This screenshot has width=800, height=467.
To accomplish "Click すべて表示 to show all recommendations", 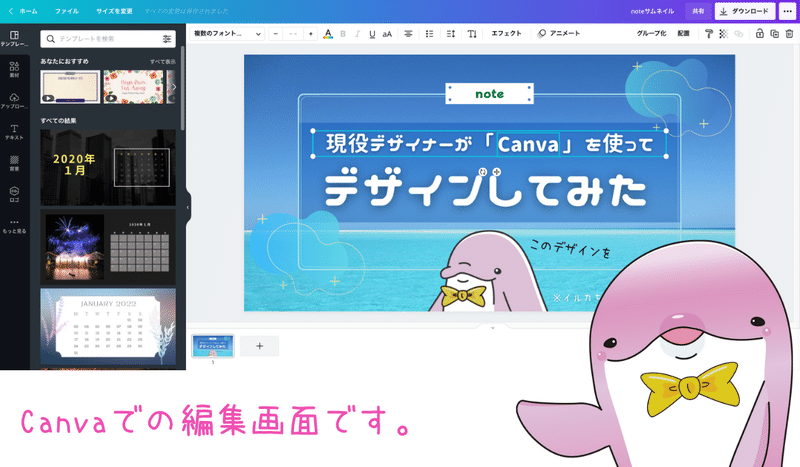I will point(163,61).
